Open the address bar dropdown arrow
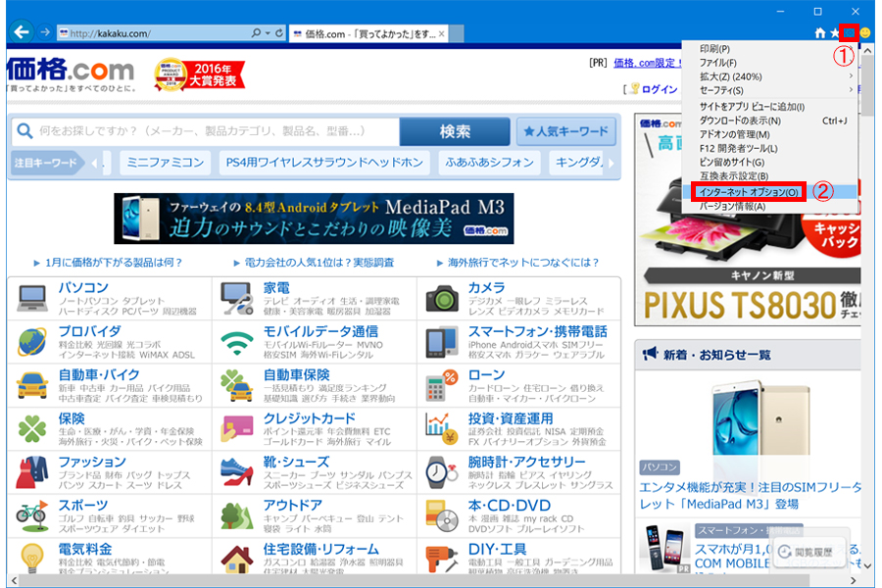Image resolution: width=882 pixels, height=588 pixels. tap(268, 33)
